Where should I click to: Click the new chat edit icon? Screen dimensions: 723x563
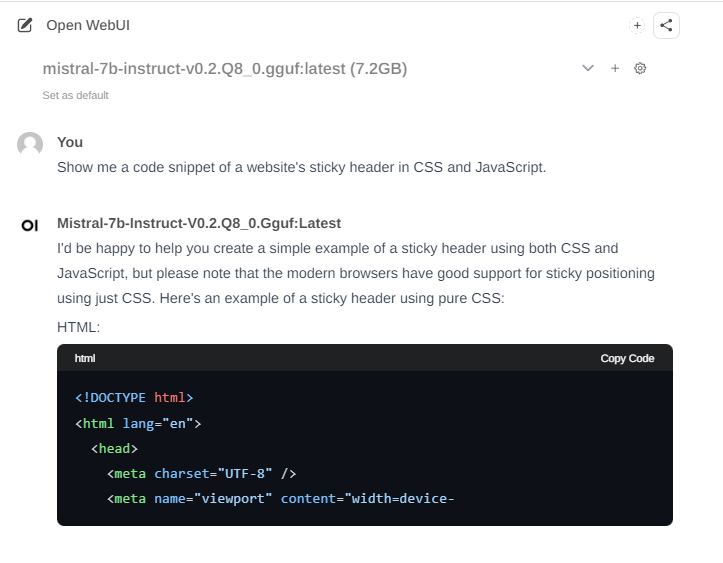[x=25, y=25]
